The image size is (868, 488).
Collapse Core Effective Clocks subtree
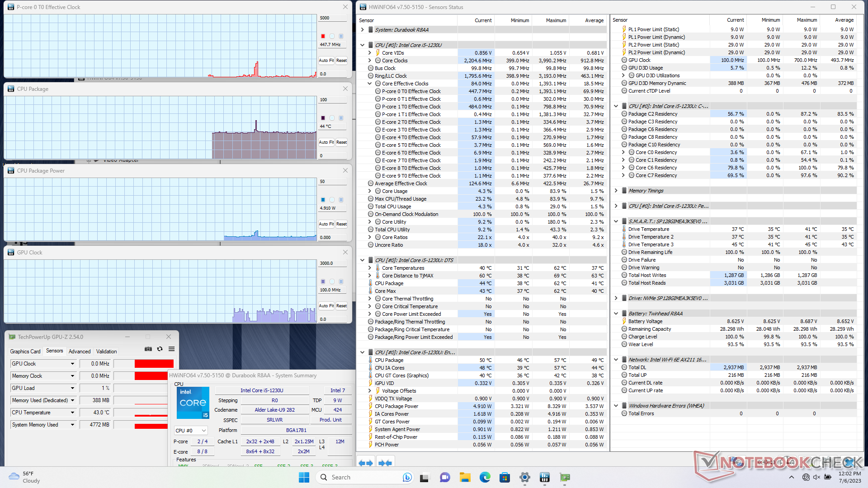pos(369,84)
